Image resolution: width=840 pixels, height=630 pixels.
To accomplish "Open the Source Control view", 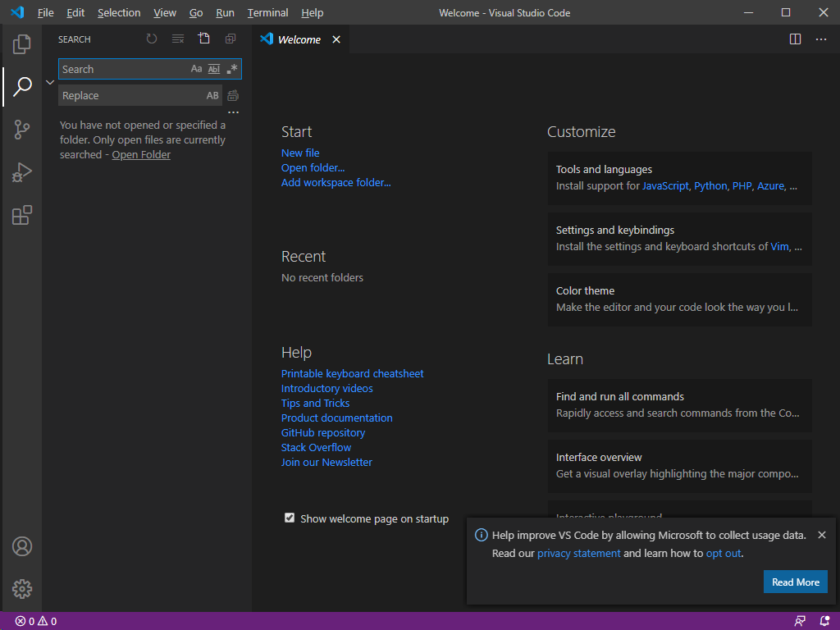I will 22,129.
